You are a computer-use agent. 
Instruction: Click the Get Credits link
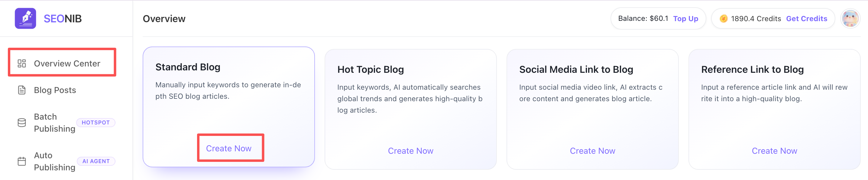click(x=806, y=19)
